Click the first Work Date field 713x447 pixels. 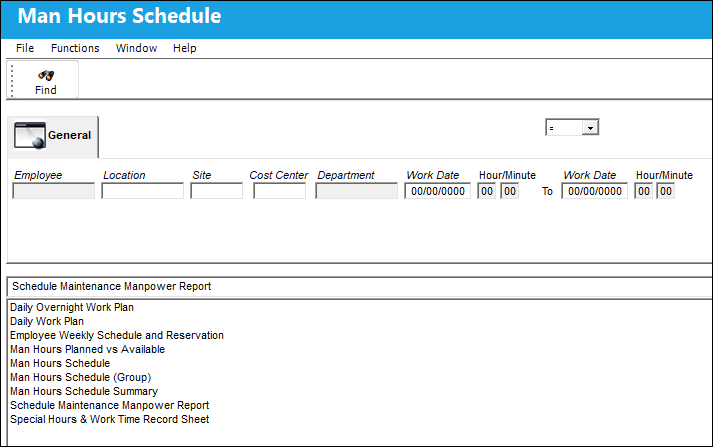click(x=437, y=191)
